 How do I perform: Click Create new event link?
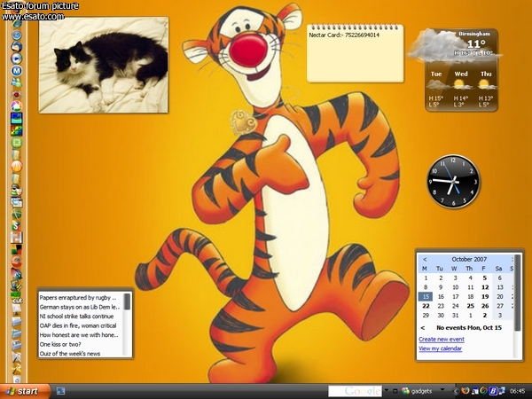(x=442, y=340)
